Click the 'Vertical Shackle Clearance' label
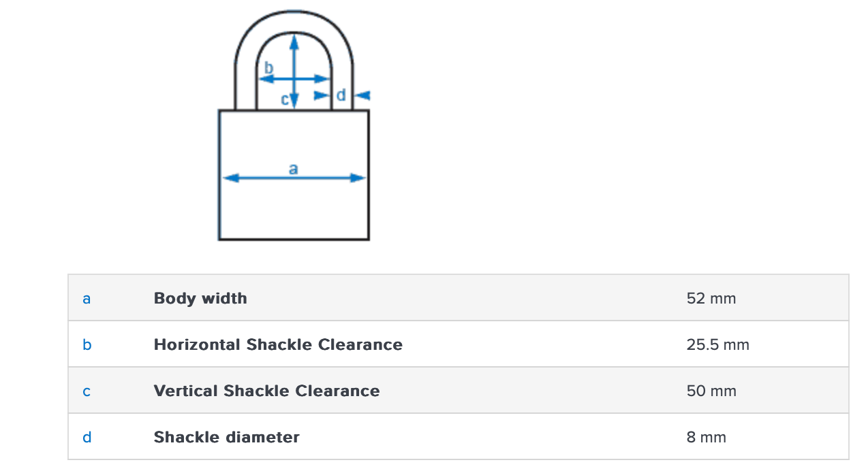The image size is (868, 471). 266,391
